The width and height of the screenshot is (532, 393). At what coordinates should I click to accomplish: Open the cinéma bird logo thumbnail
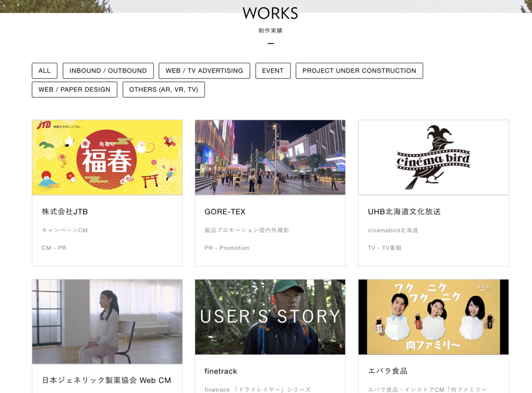[x=433, y=157]
